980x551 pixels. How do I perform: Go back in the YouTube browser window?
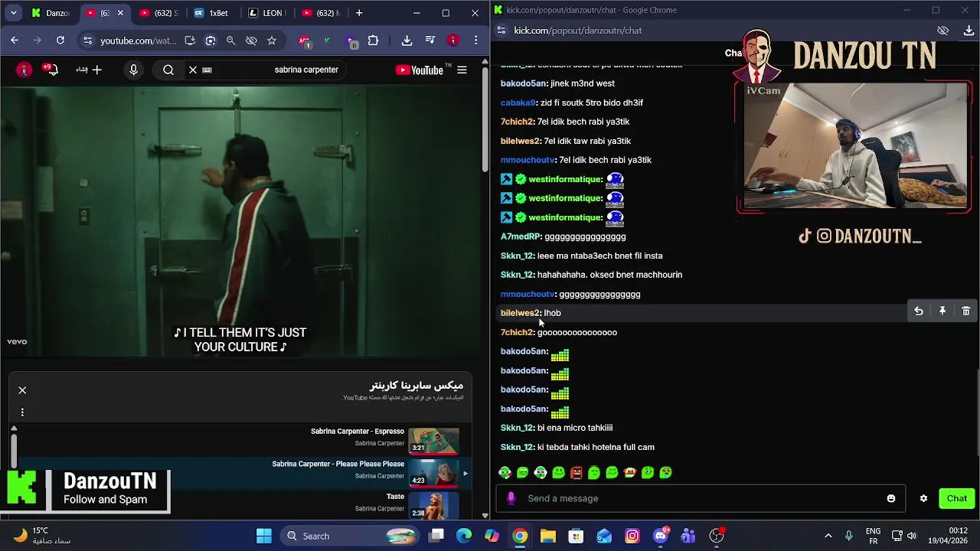[15, 41]
